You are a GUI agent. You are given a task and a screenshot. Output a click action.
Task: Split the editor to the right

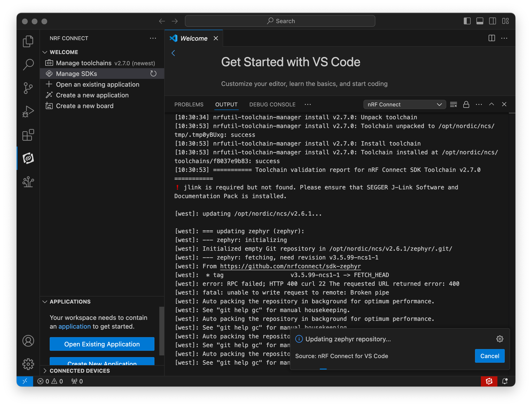492,38
